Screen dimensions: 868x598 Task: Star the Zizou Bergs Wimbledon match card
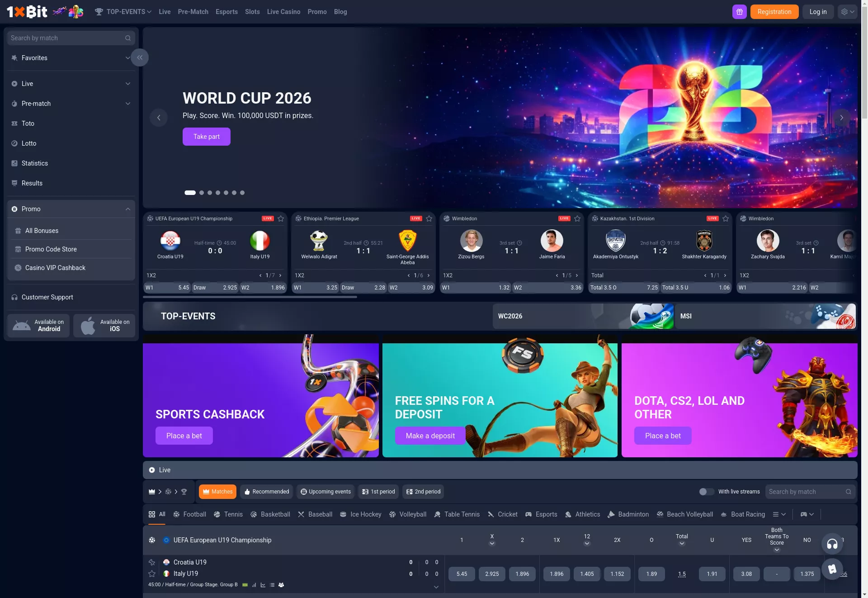coord(577,218)
